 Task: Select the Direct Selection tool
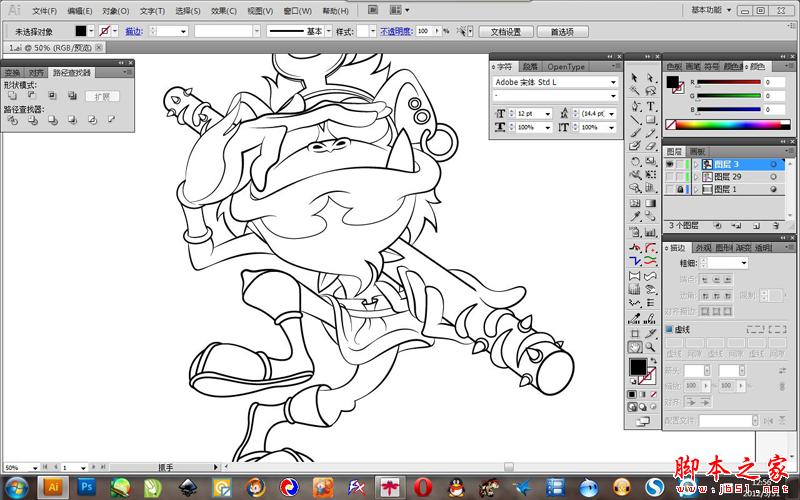pos(651,78)
